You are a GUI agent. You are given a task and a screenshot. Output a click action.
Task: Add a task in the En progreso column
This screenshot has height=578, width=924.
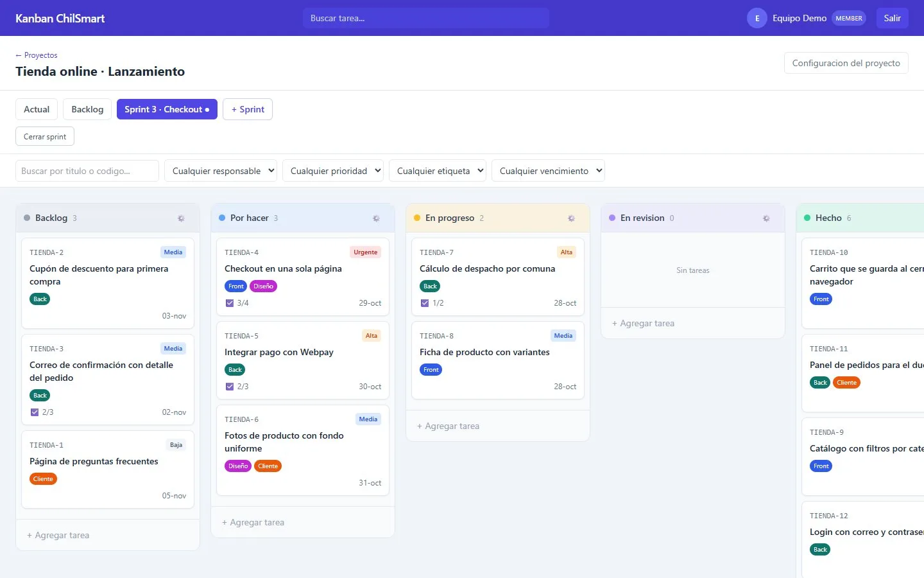[498, 426]
